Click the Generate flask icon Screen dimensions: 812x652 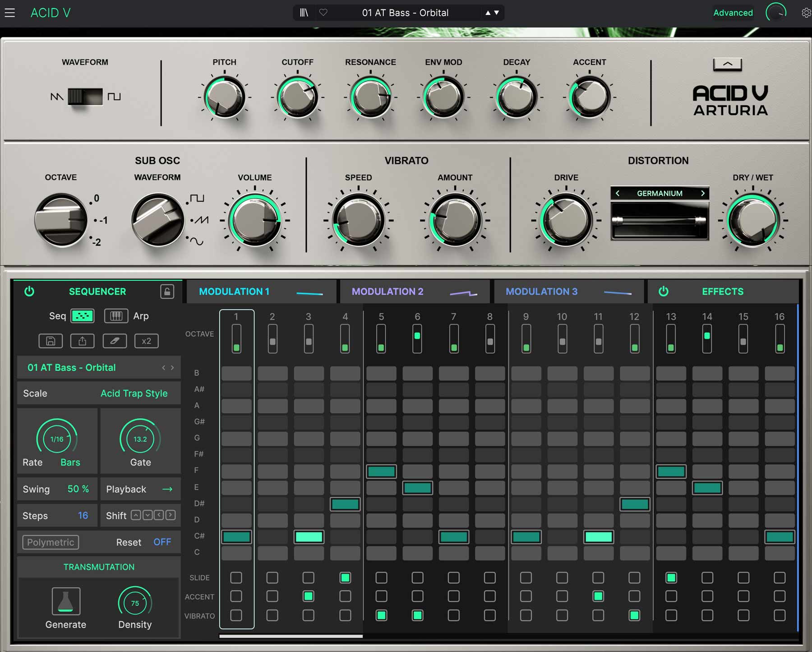coord(66,601)
